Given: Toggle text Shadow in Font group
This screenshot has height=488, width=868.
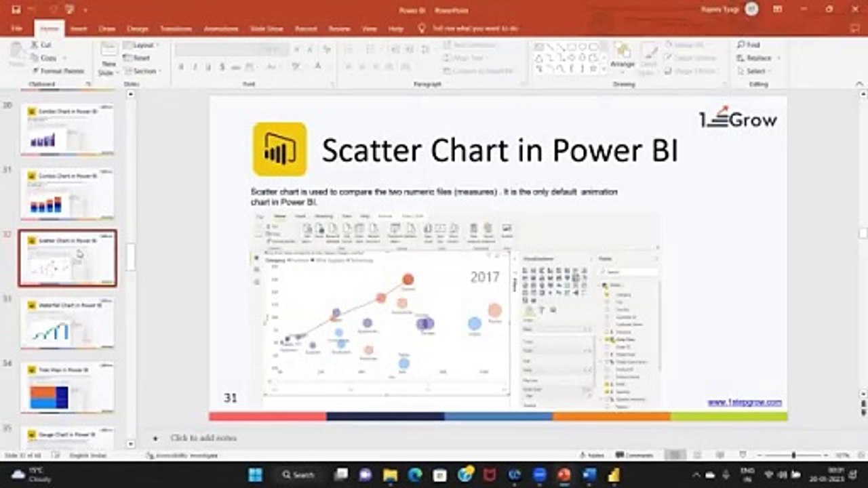Looking at the screenshot, I should [222, 67].
